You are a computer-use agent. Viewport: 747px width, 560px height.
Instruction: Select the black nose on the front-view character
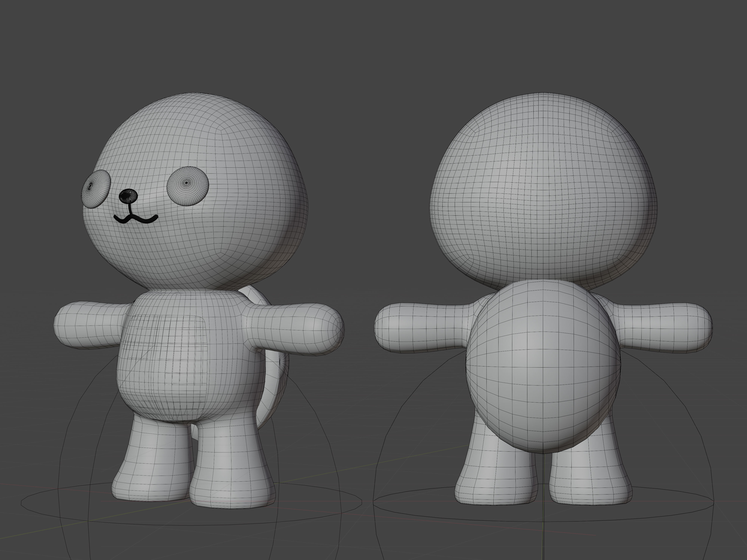128,196
